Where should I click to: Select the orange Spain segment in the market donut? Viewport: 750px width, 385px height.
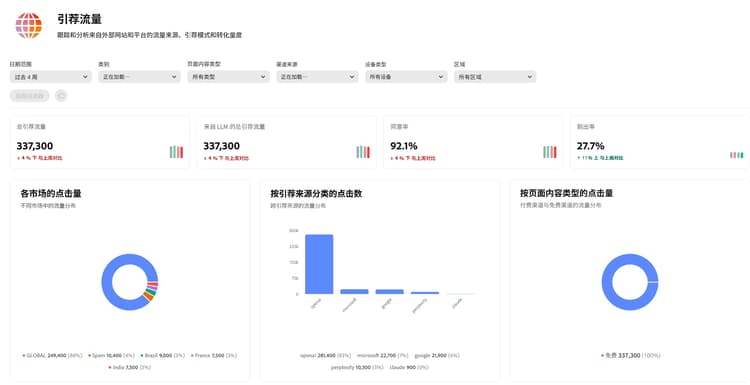click(148, 297)
